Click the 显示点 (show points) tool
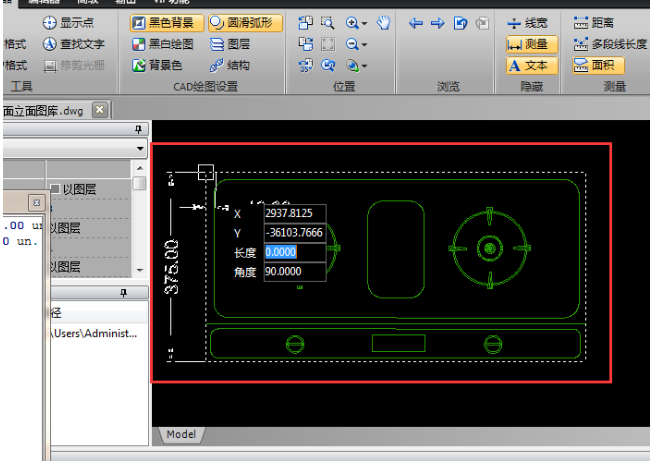 pyautogui.click(x=70, y=22)
